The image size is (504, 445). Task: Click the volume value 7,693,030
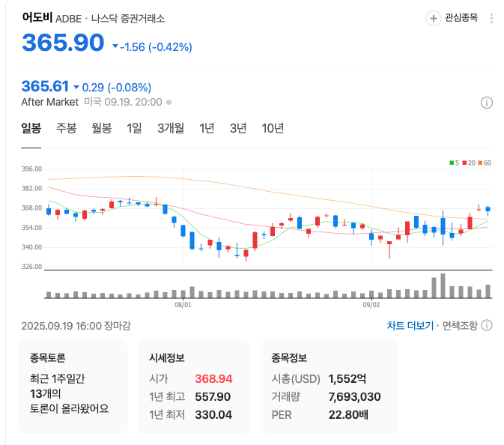(x=354, y=397)
